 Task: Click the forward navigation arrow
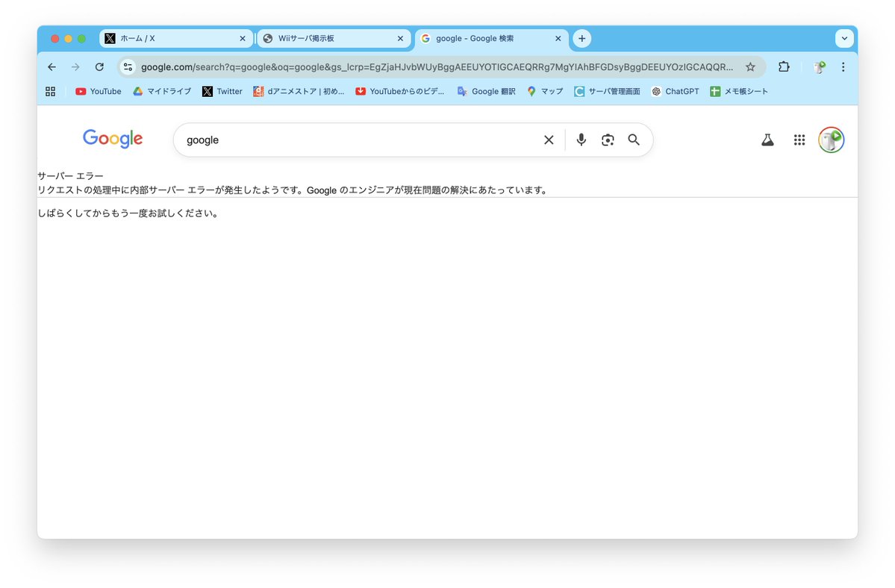[x=75, y=66]
